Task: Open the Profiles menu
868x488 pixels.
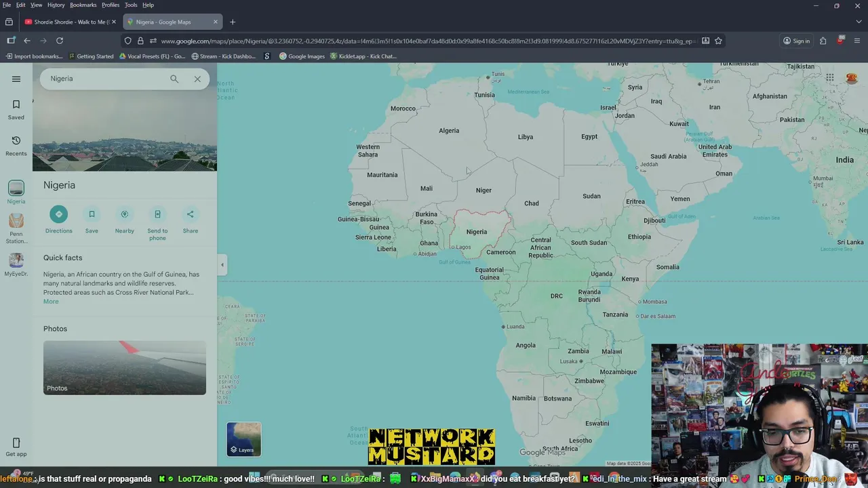Action: tap(111, 5)
